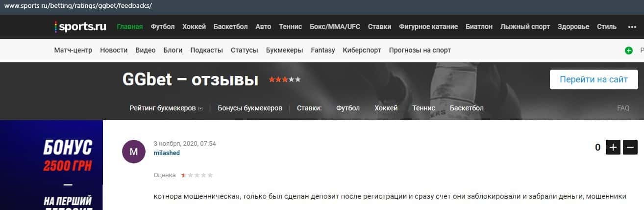The height and width of the screenshot is (210, 644).
Task: Click the purple M user avatar
Action: 133,152
